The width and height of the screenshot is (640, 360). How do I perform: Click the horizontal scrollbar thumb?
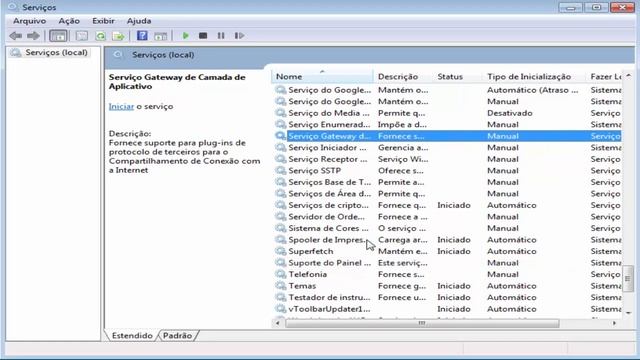[422, 323]
